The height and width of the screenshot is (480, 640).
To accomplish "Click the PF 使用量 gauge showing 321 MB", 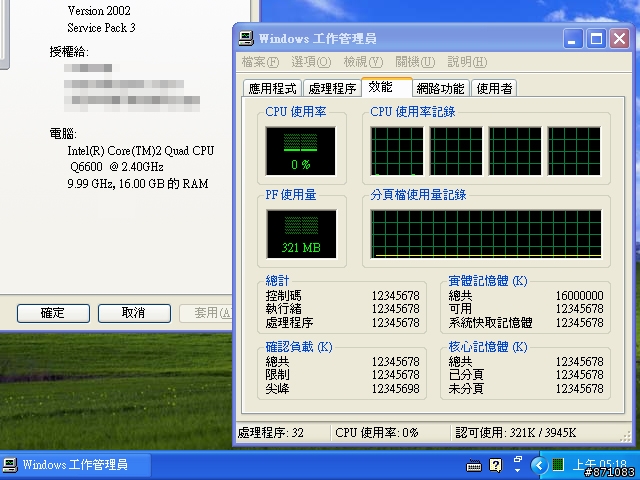I will click(x=301, y=234).
